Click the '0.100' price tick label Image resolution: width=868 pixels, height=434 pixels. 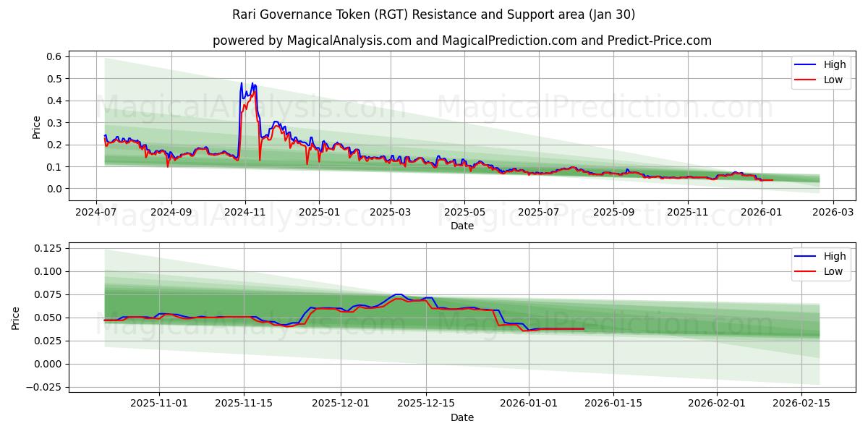coord(49,271)
